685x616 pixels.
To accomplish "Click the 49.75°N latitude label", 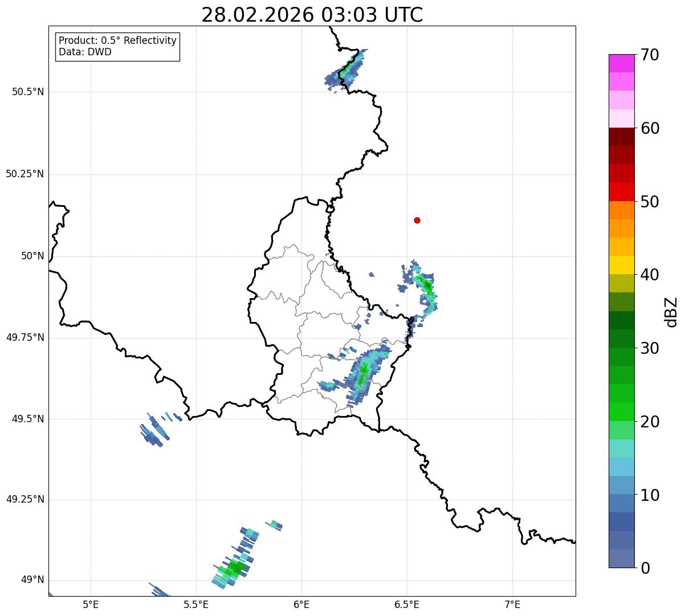I will coord(25,337).
